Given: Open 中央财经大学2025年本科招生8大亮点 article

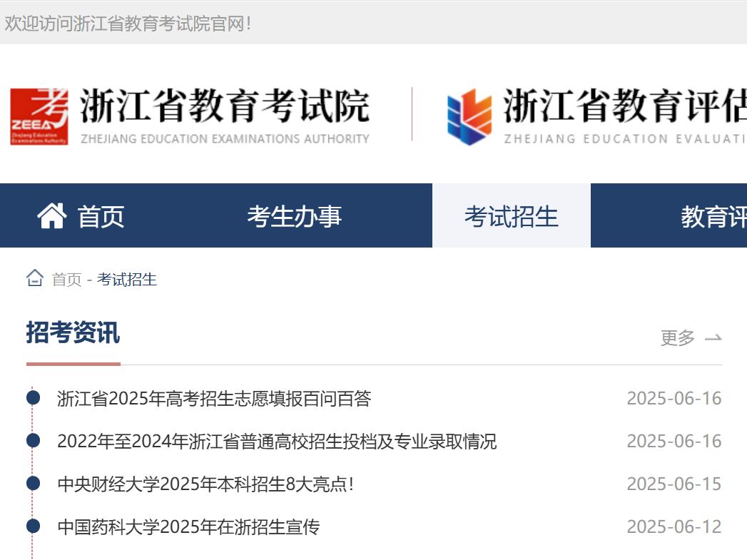Looking at the screenshot, I should pos(205,484).
